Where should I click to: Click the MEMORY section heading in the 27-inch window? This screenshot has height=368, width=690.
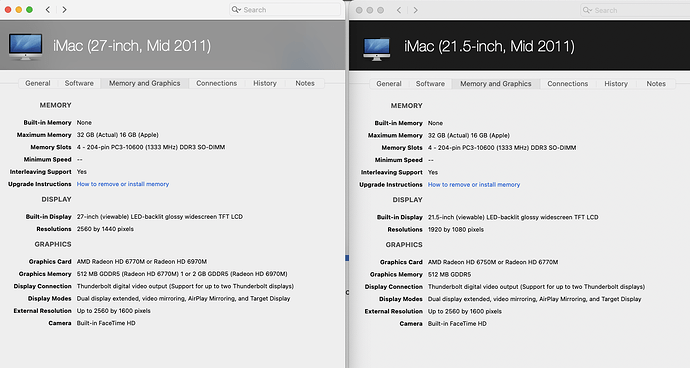pos(55,105)
